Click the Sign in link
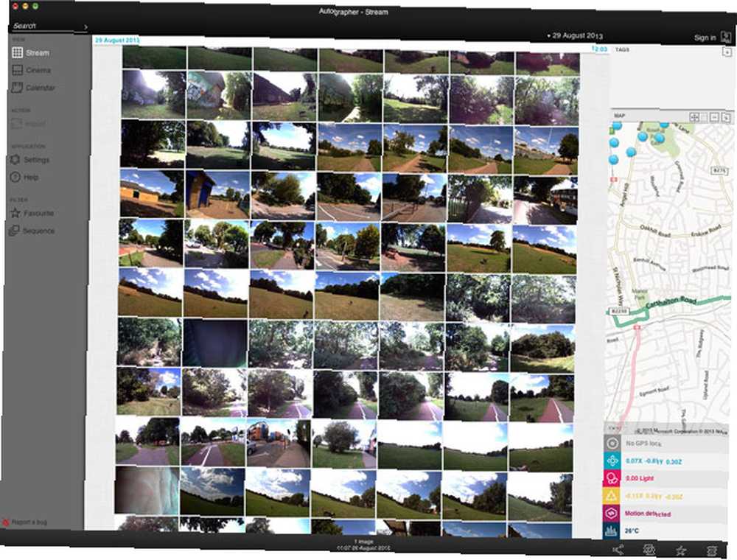Screen dimensions: 737x560 (705, 38)
